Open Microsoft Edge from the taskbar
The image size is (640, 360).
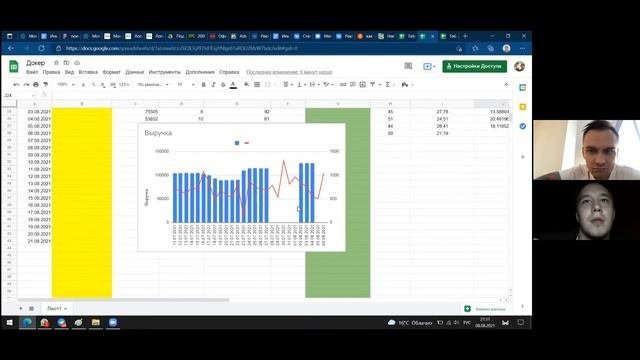click(x=27, y=323)
